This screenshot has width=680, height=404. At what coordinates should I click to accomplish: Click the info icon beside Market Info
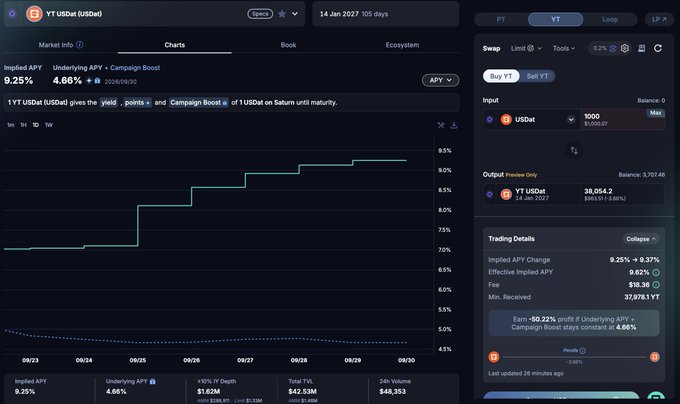(x=80, y=45)
